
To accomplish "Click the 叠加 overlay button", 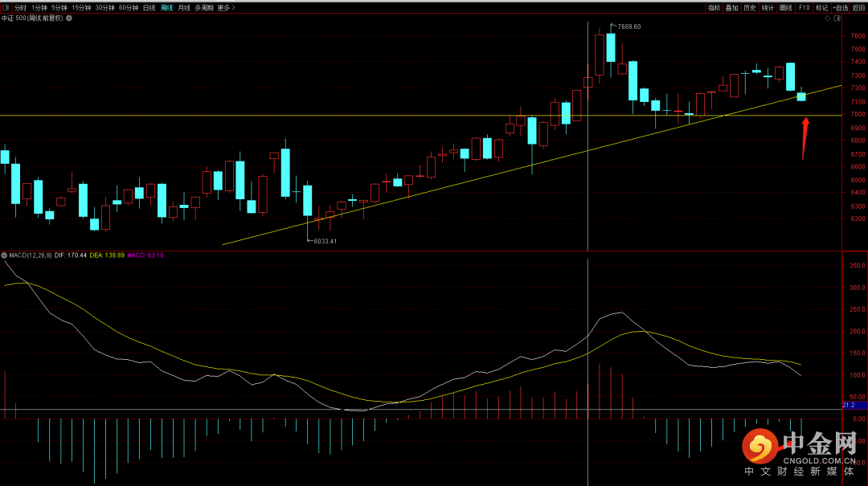I will tap(731, 7).
